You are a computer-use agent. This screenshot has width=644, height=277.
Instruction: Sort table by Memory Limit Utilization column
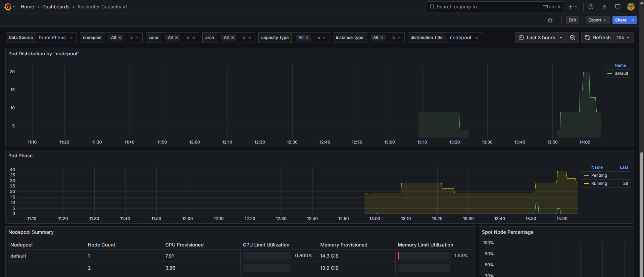pos(425,245)
